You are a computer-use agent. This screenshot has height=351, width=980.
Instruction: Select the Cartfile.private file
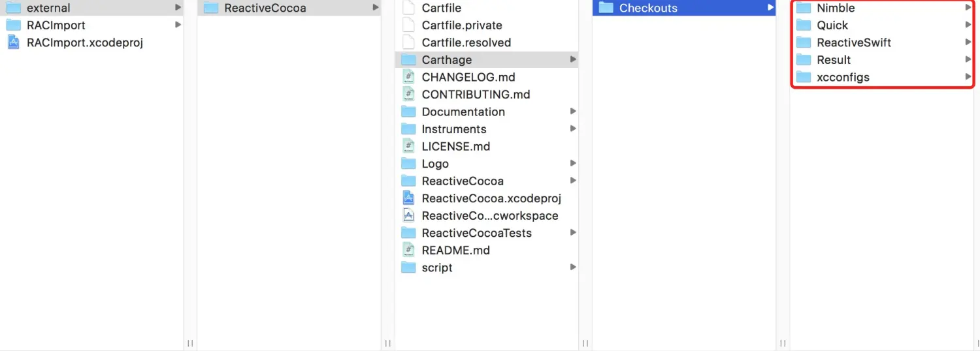click(x=461, y=25)
